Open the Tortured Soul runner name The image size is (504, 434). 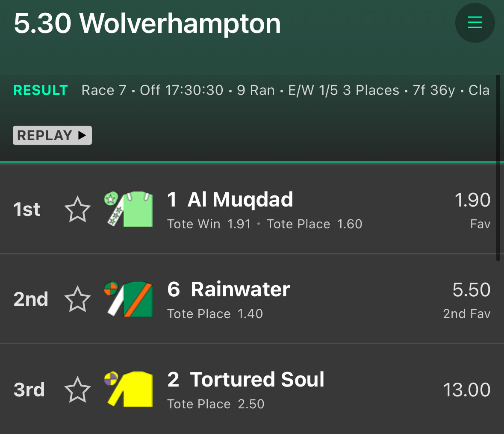click(257, 379)
